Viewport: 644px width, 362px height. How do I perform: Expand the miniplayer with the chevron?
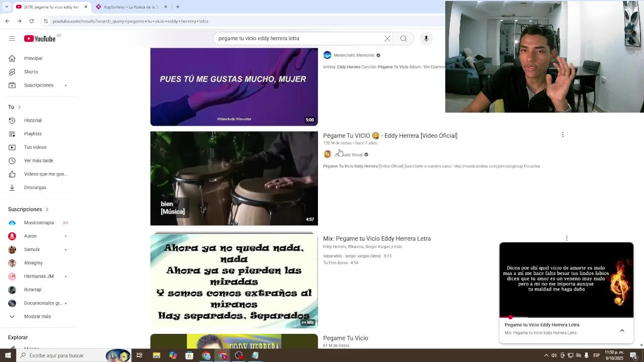tap(622, 331)
